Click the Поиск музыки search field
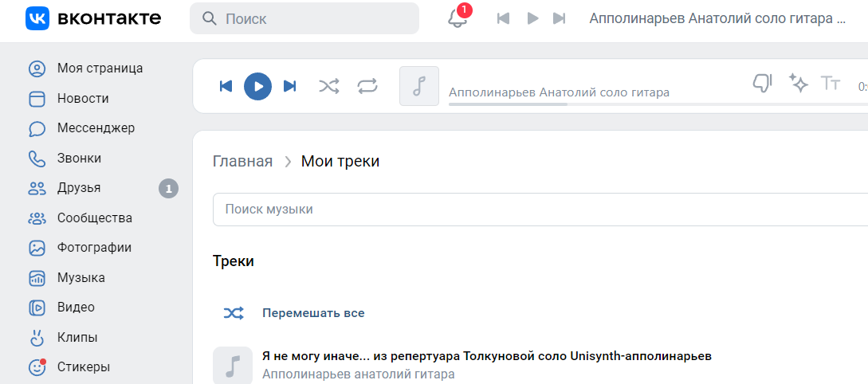Image resolution: width=868 pixels, height=384 pixels. point(540,210)
